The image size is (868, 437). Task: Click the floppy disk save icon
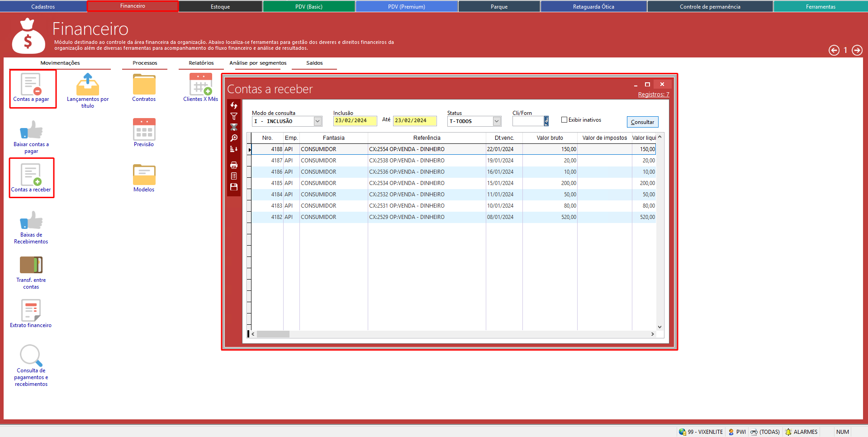(234, 187)
